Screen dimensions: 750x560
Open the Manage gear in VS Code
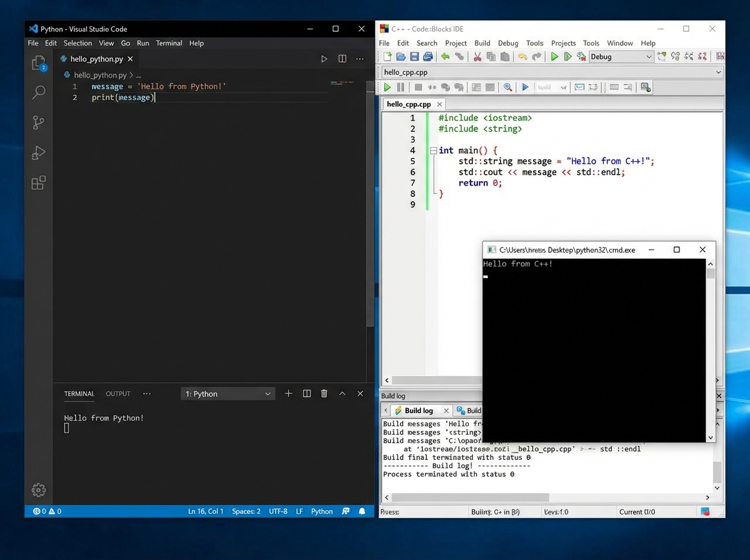click(38, 491)
